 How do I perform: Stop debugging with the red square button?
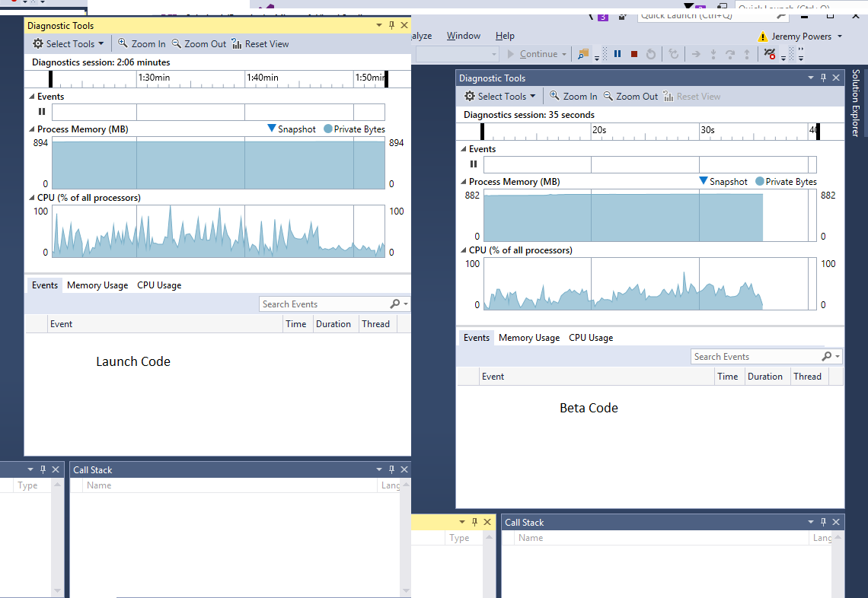pyautogui.click(x=633, y=54)
